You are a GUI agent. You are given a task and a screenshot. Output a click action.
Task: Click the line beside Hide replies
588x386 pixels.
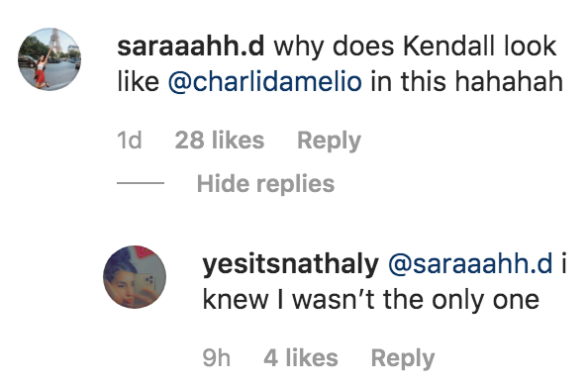coord(141,183)
